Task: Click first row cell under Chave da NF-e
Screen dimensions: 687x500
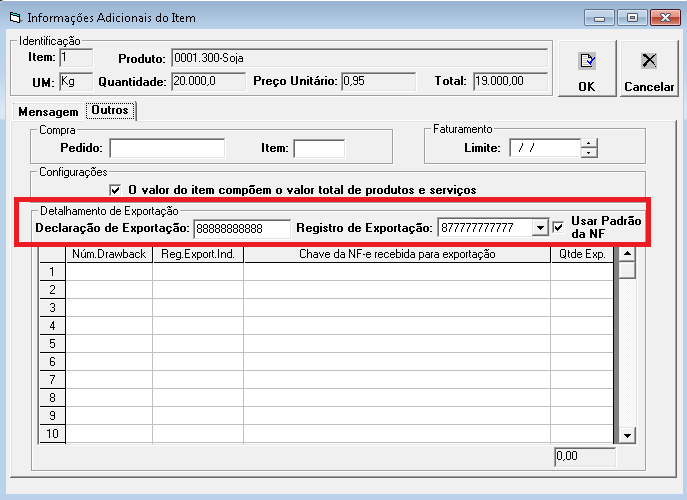Action: [396, 272]
